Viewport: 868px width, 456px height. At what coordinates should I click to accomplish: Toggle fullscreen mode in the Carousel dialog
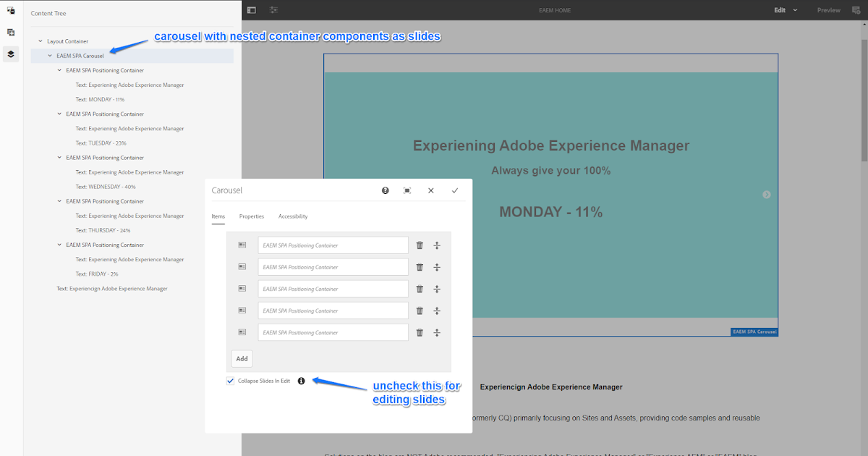[x=407, y=190]
